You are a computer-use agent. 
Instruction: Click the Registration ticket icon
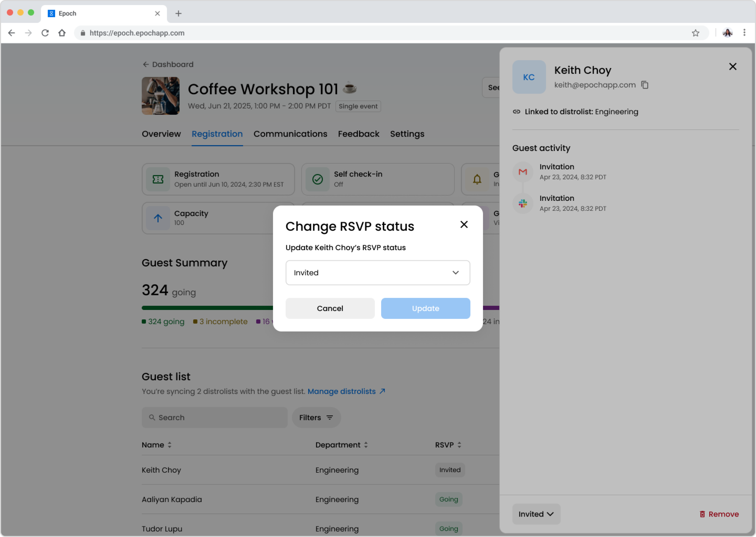tap(158, 179)
